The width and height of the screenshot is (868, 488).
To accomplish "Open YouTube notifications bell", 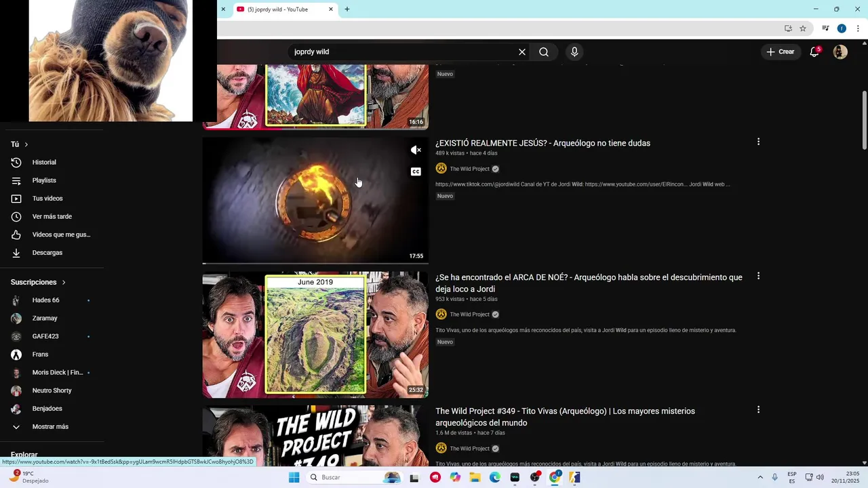I will 814,52.
